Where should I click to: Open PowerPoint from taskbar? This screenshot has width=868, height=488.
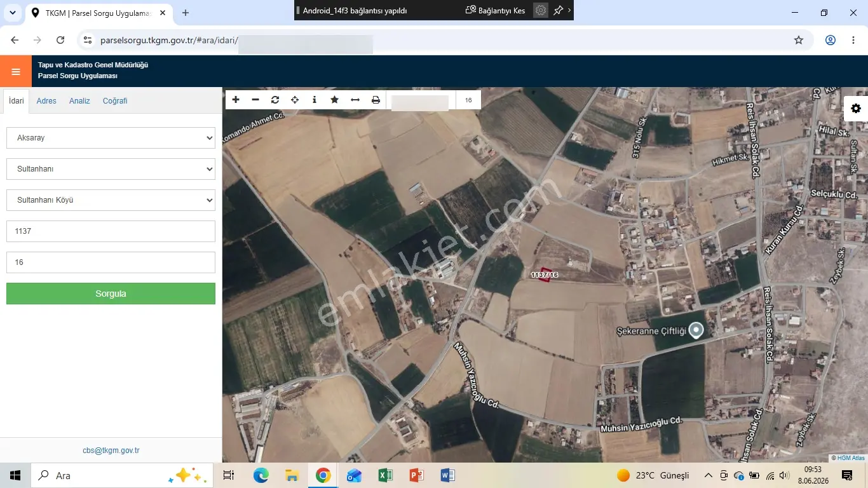click(416, 475)
